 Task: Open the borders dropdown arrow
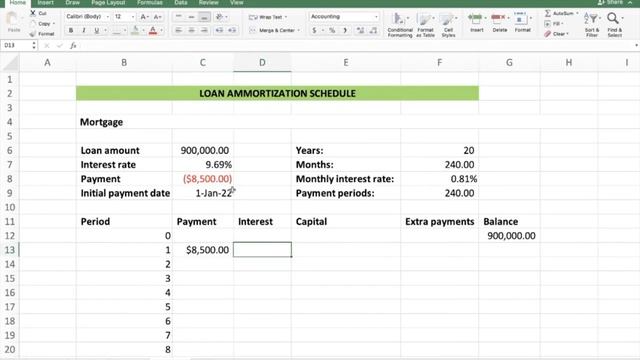pos(125,30)
